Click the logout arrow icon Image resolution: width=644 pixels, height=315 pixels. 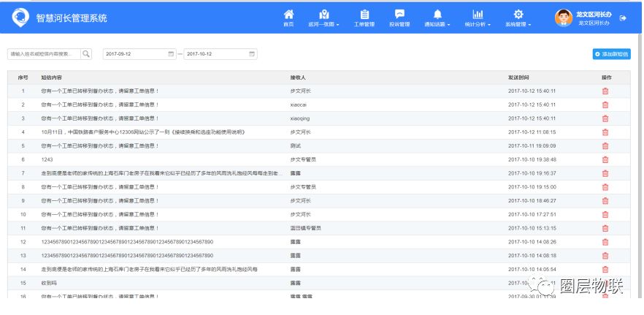623,18
